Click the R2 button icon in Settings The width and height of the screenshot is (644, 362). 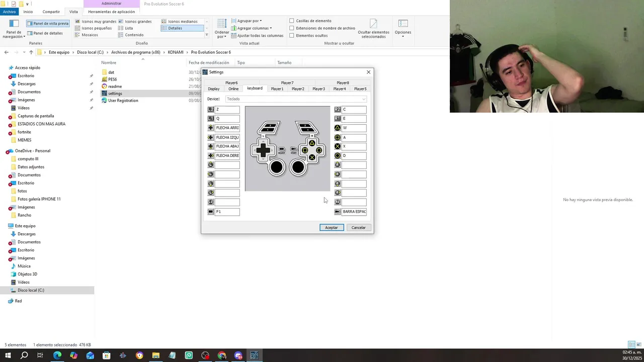click(x=338, y=109)
